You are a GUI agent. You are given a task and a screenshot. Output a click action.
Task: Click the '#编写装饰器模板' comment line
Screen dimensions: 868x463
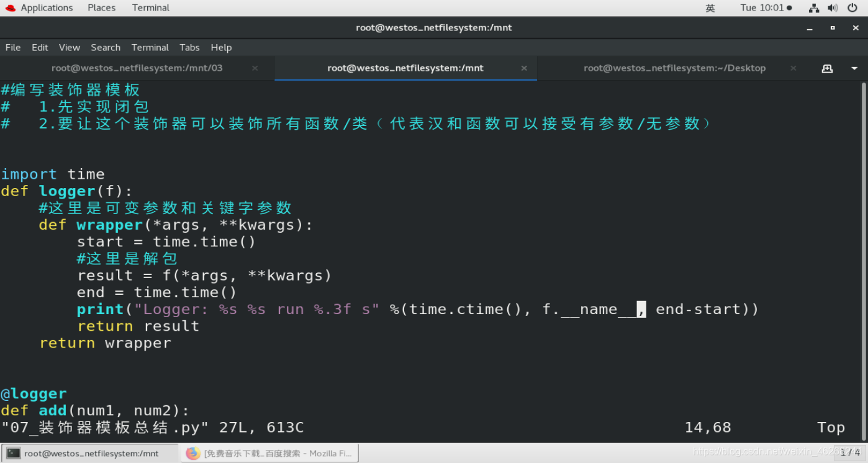tap(70, 90)
